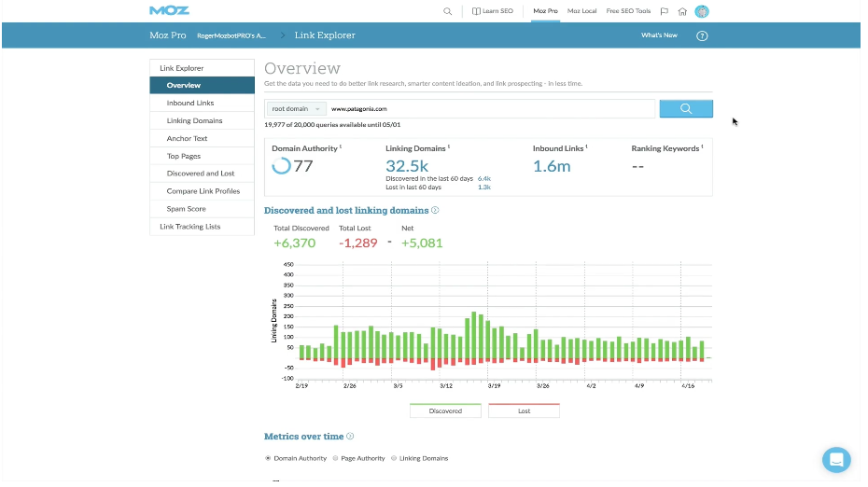The image size is (868, 487).
Task: Click the blue search button with magnifier
Action: coord(685,108)
